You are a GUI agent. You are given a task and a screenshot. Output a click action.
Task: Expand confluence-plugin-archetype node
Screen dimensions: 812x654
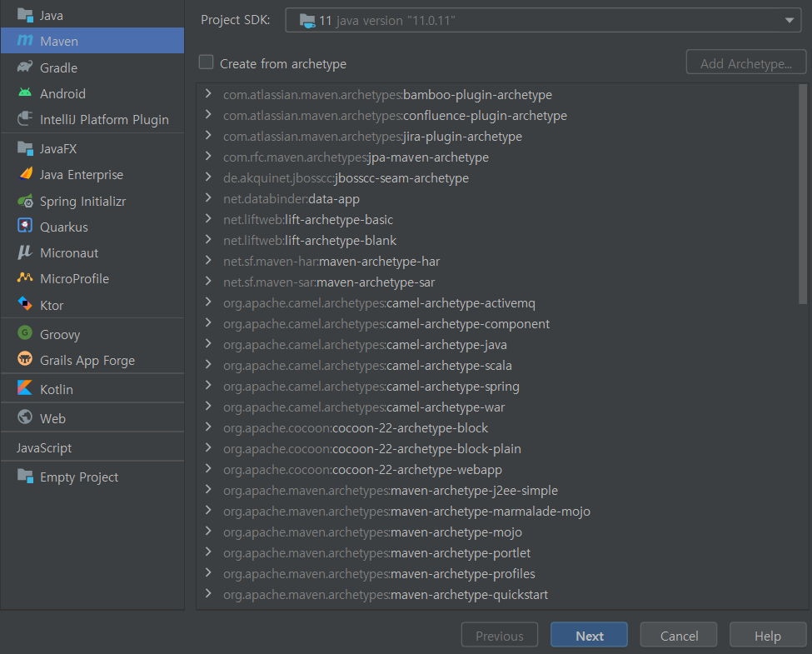pyautogui.click(x=208, y=114)
